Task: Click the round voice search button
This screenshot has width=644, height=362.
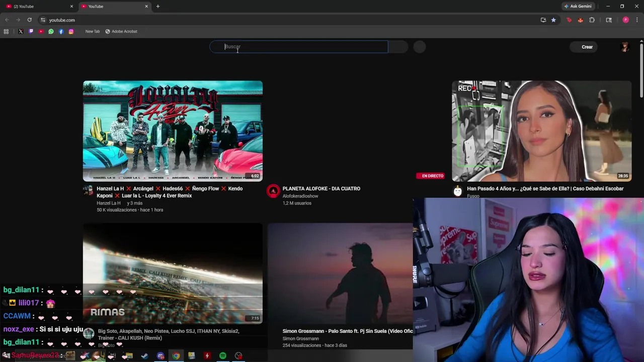Action: pyautogui.click(x=420, y=47)
